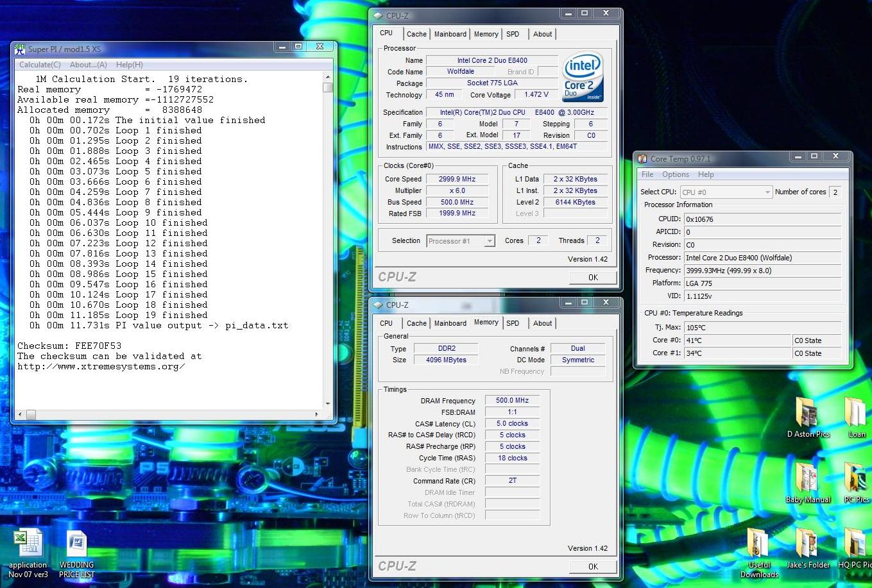Click Super PI vertical scrollbar up arrow
Viewport: 872px width, 588px height.
328,77
